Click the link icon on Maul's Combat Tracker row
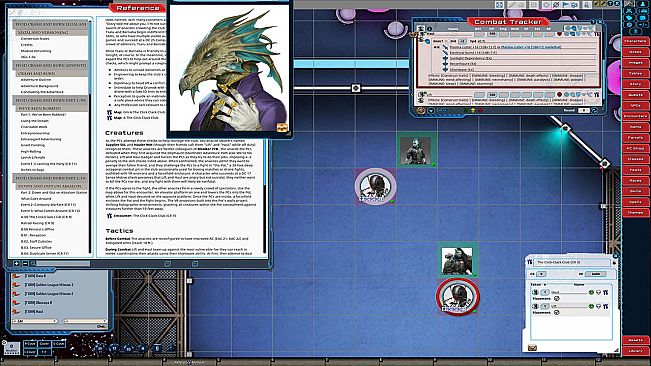651x366 pixels. (597, 34)
